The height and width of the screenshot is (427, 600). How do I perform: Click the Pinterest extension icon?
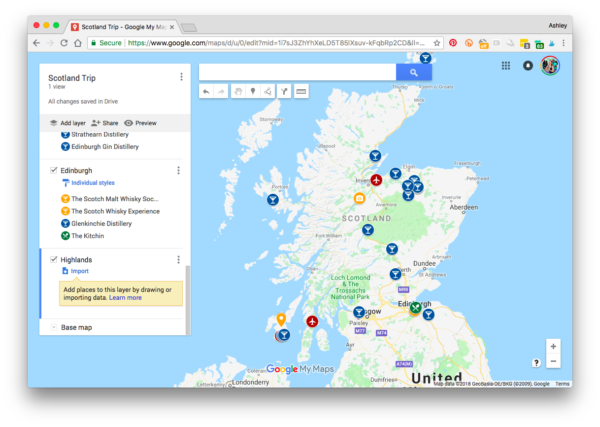tap(453, 43)
